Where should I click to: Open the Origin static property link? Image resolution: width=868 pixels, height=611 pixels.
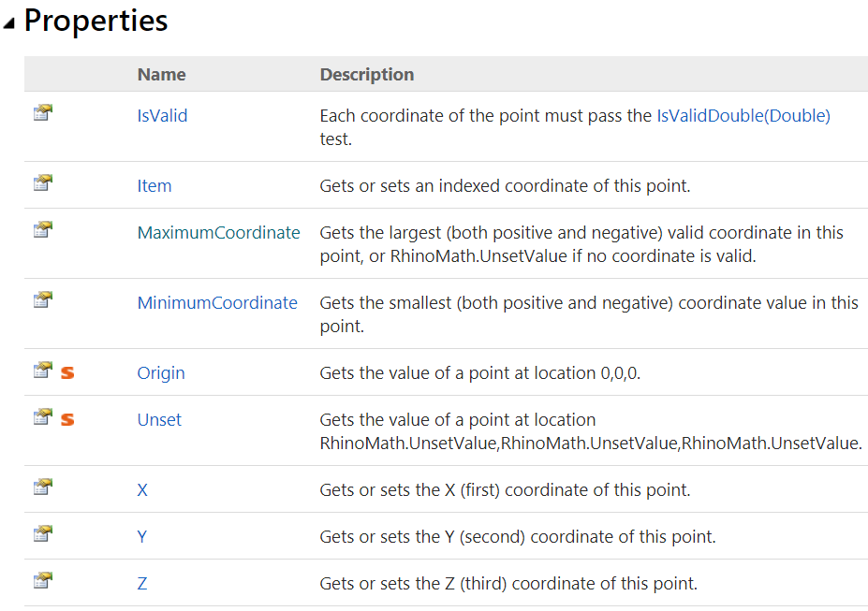click(x=161, y=373)
